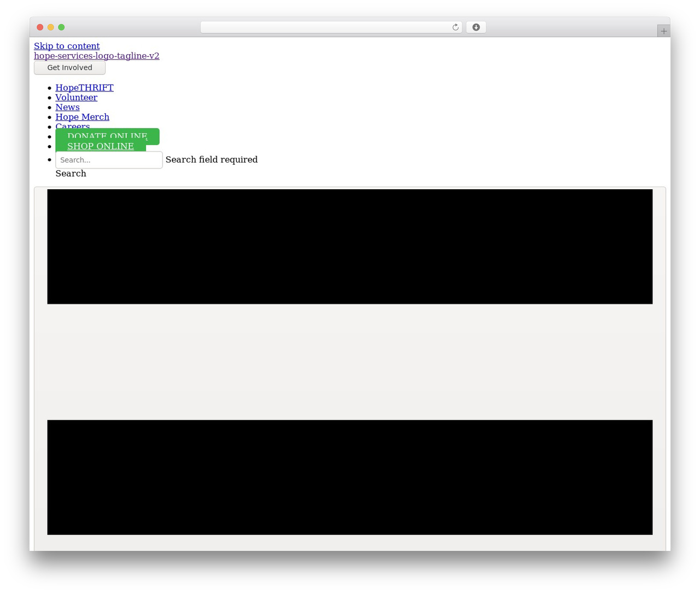Minimize the window with the yellow button
The image size is (700, 593).
point(51,27)
